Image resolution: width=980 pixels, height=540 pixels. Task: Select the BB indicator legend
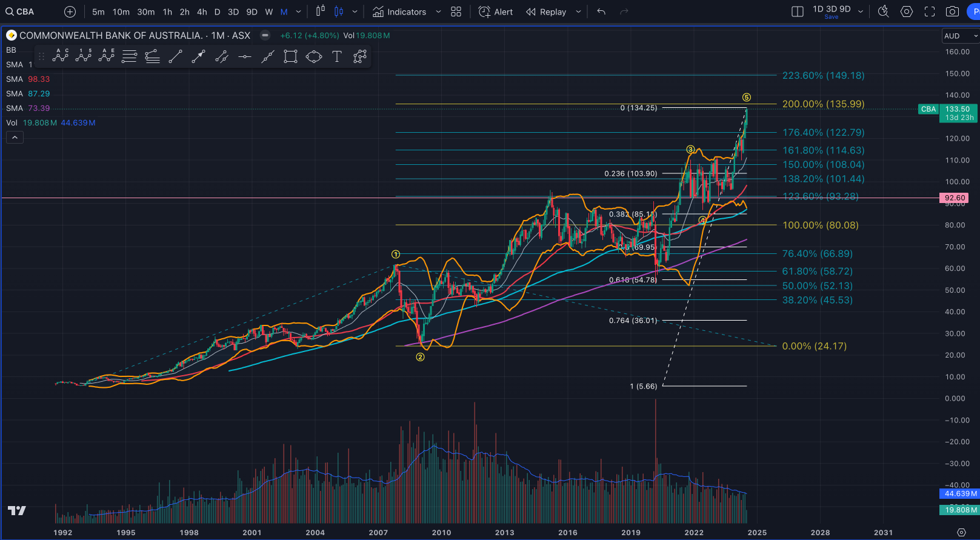click(12, 50)
